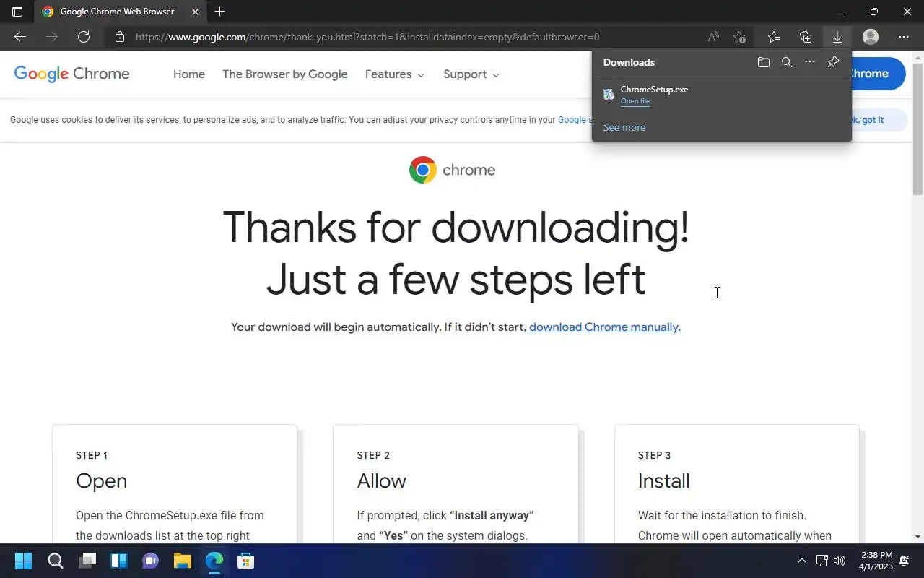Open the notification center icon
The width and height of the screenshot is (924, 578).
(x=905, y=561)
